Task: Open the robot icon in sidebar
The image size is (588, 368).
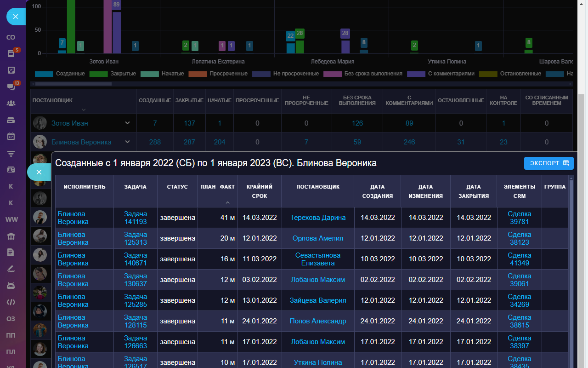Action: (11, 286)
